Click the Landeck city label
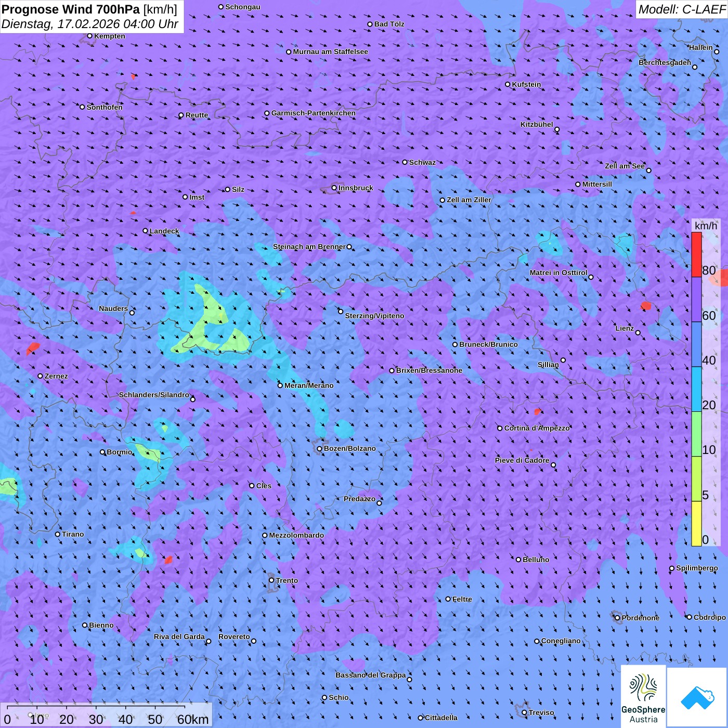 [x=164, y=231]
